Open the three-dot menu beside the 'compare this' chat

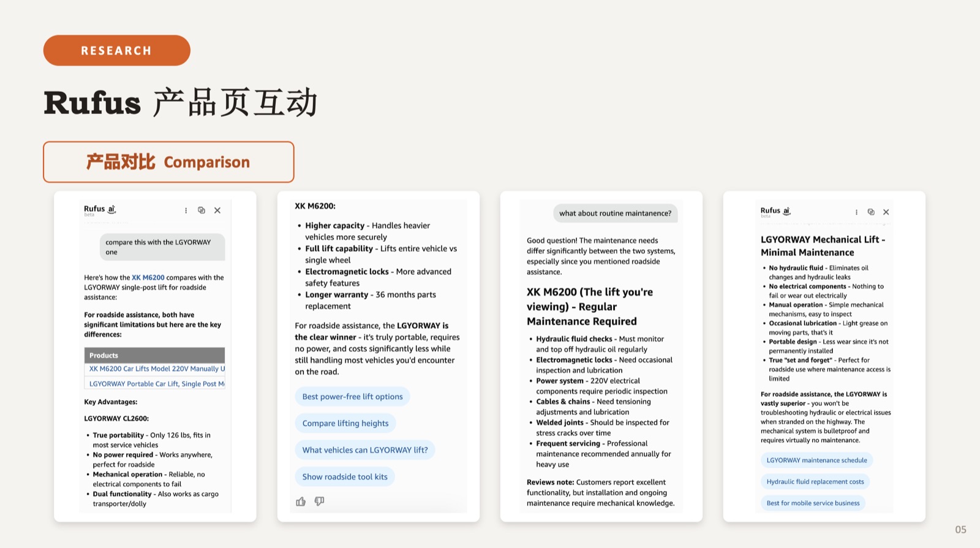pos(186,211)
